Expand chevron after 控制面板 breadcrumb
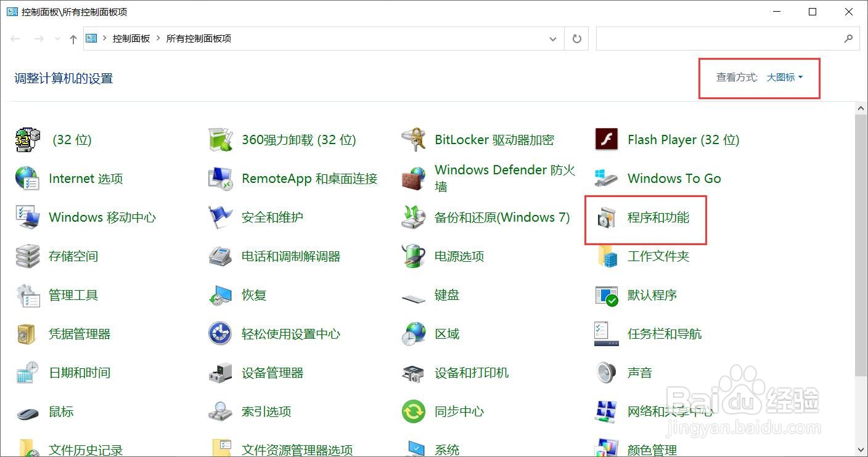 158,38
